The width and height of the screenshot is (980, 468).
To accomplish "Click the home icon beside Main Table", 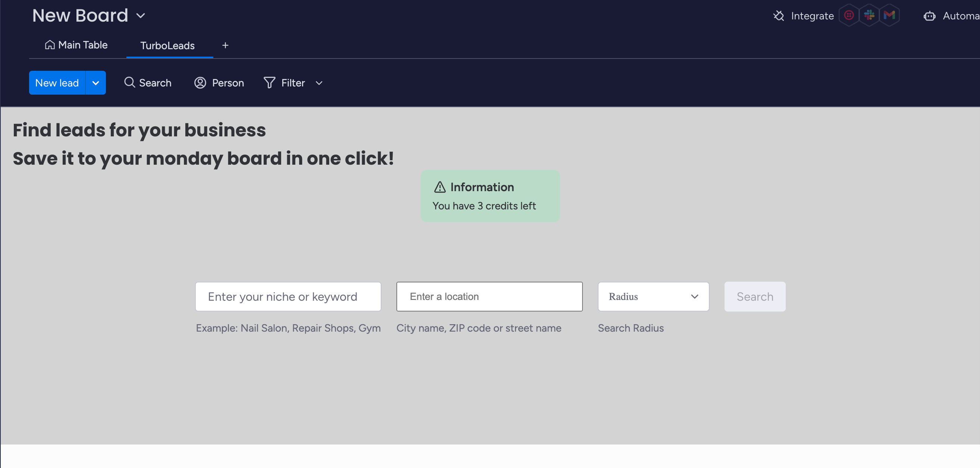I will click(x=50, y=45).
